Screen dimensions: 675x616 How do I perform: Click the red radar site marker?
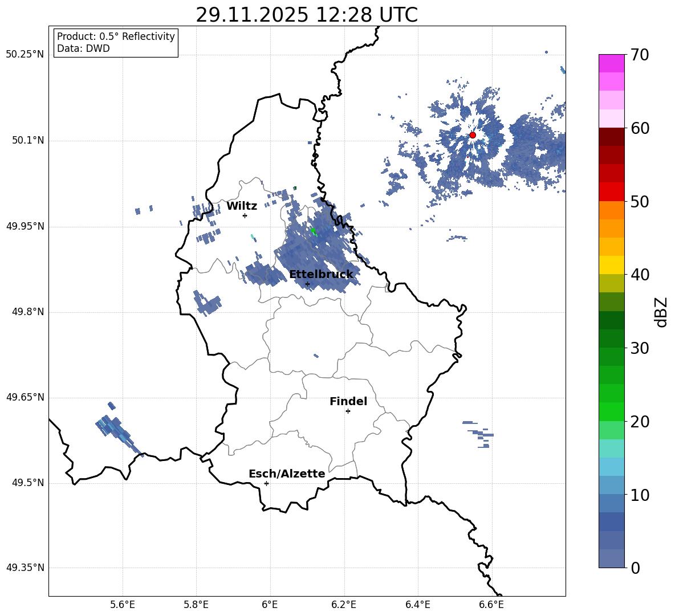coord(473,135)
